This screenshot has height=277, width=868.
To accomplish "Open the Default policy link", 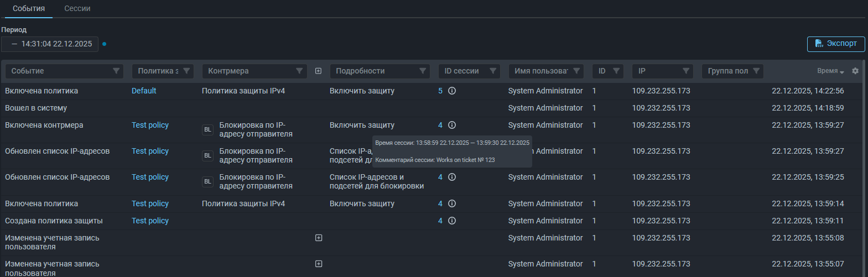I will (144, 91).
